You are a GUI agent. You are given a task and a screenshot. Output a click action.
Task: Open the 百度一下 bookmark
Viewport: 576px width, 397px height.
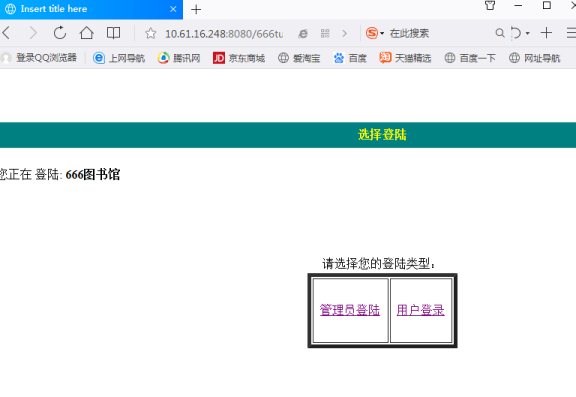[470, 58]
